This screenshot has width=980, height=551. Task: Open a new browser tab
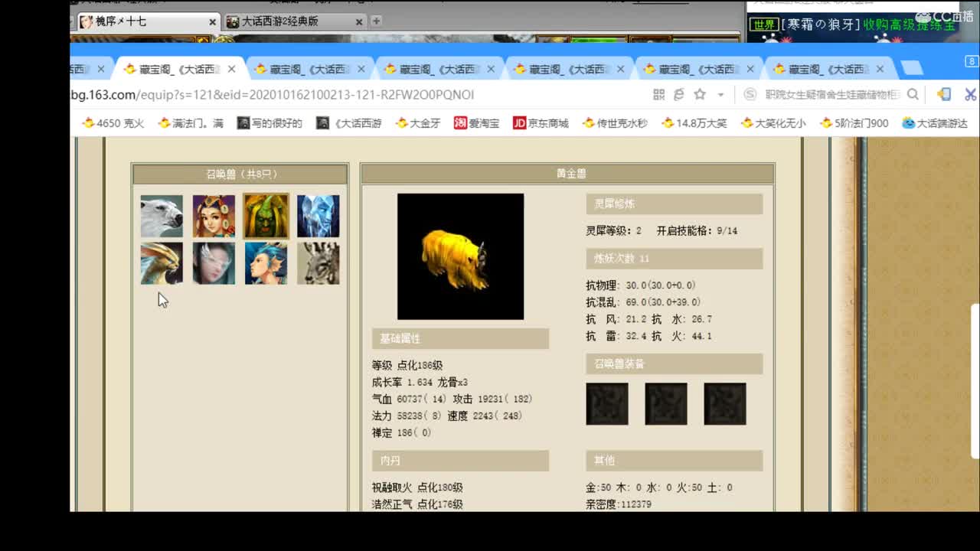(911, 69)
